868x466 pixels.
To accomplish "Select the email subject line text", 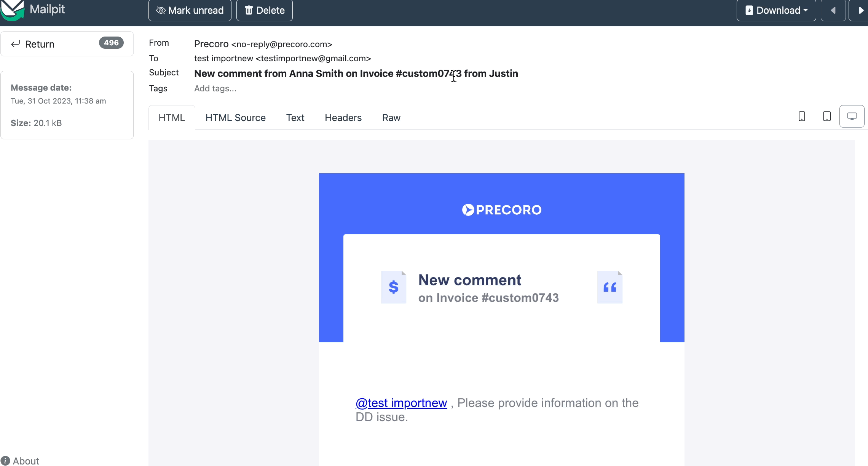I will point(356,73).
